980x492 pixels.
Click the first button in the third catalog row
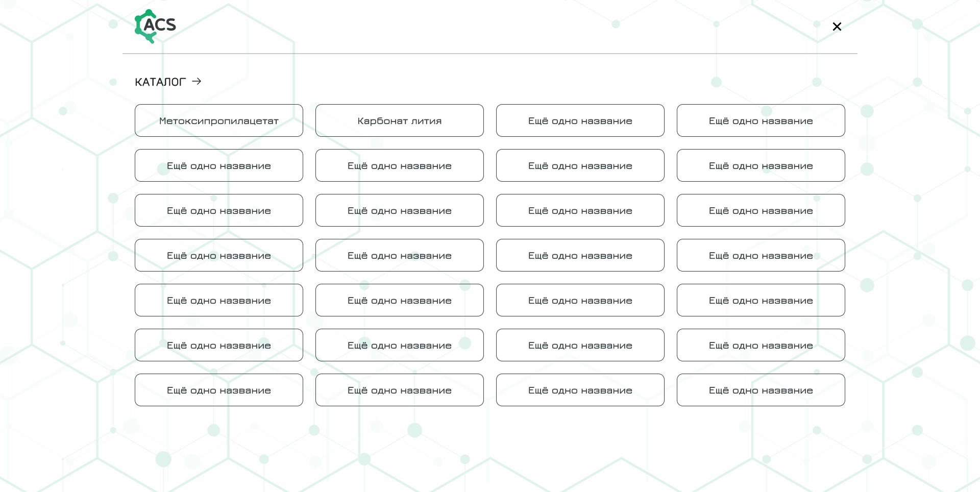coord(218,210)
